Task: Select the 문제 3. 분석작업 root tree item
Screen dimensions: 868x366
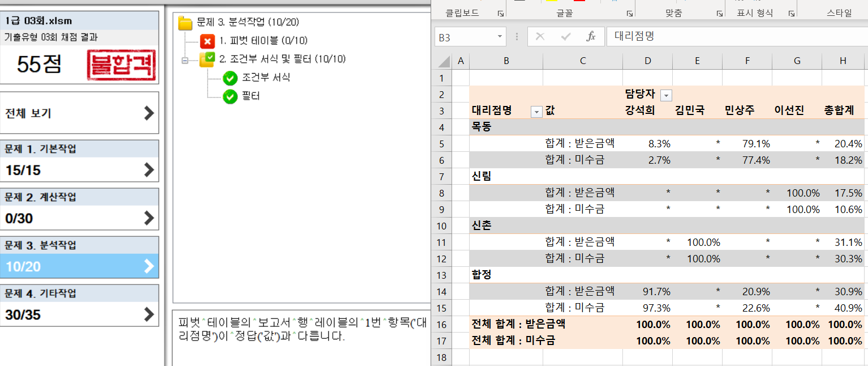Action: coord(247,23)
